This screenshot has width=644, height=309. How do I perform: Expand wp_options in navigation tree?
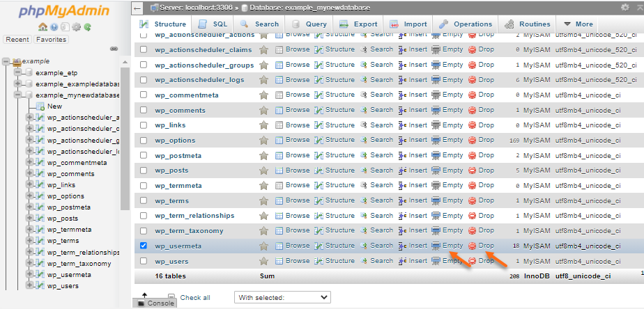[x=29, y=196]
